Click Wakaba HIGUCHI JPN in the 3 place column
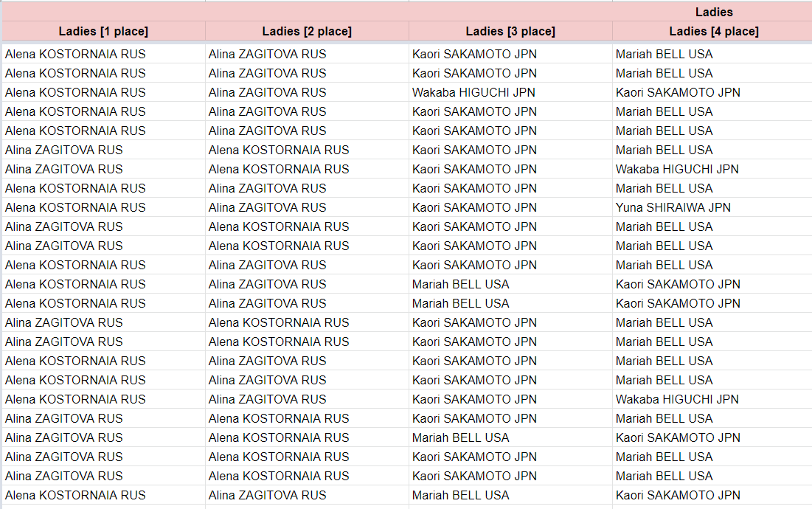 (473, 92)
